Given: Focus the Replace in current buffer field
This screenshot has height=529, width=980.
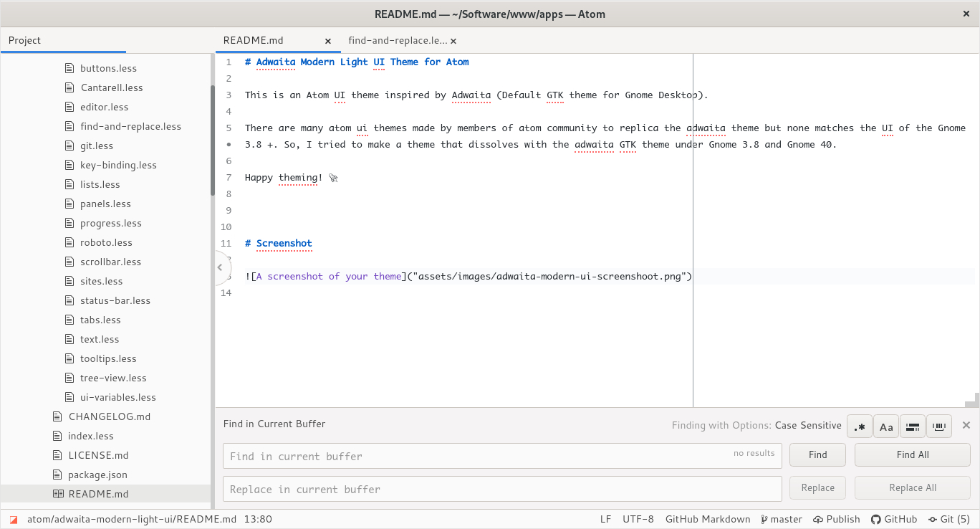Looking at the screenshot, I should point(502,489).
